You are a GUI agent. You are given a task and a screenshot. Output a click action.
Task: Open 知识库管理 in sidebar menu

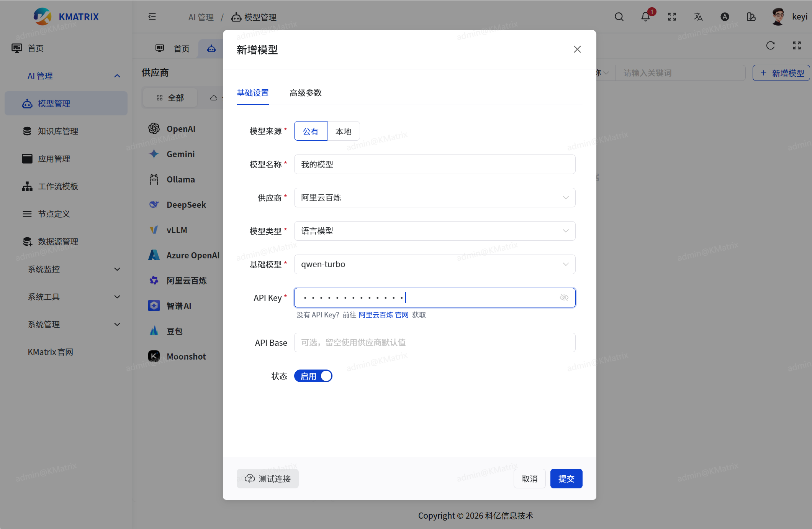click(x=58, y=131)
